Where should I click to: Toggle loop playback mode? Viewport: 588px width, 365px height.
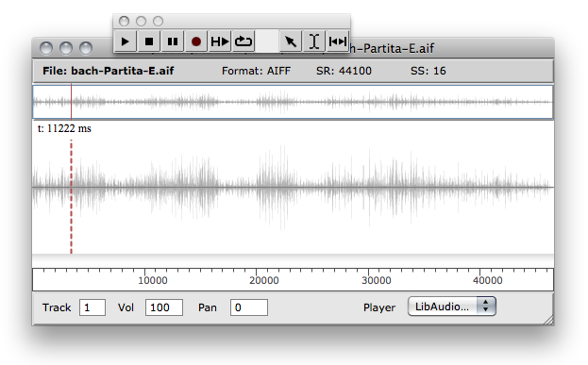[x=243, y=41]
